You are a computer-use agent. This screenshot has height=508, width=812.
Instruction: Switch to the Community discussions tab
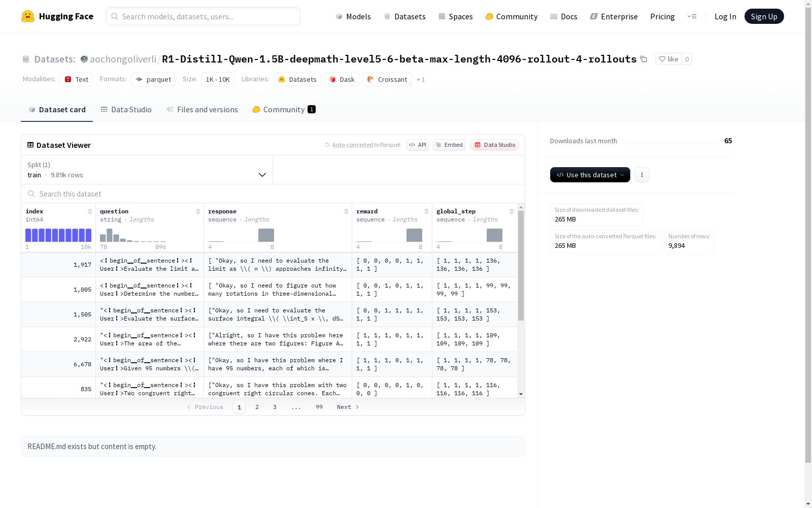click(284, 110)
